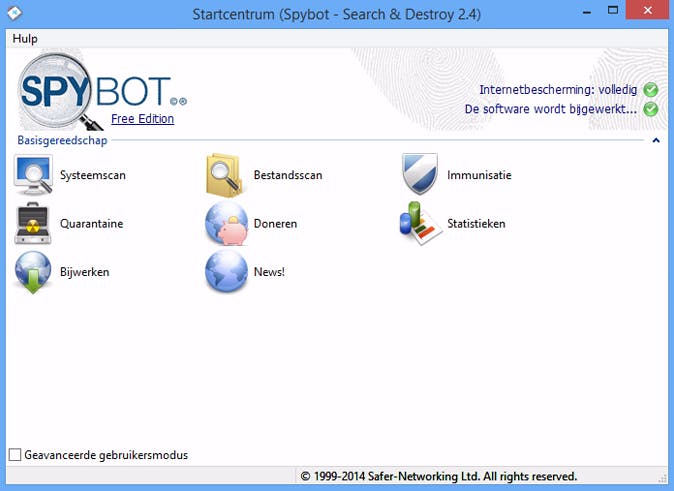
Task: Click the Bijwerken download globe icon
Action: (x=33, y=273)
